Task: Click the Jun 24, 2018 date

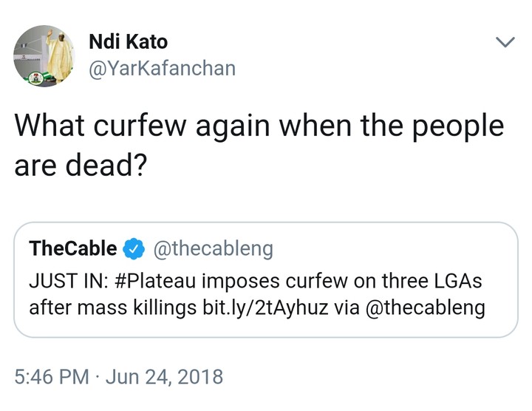Action: (163, 377)
